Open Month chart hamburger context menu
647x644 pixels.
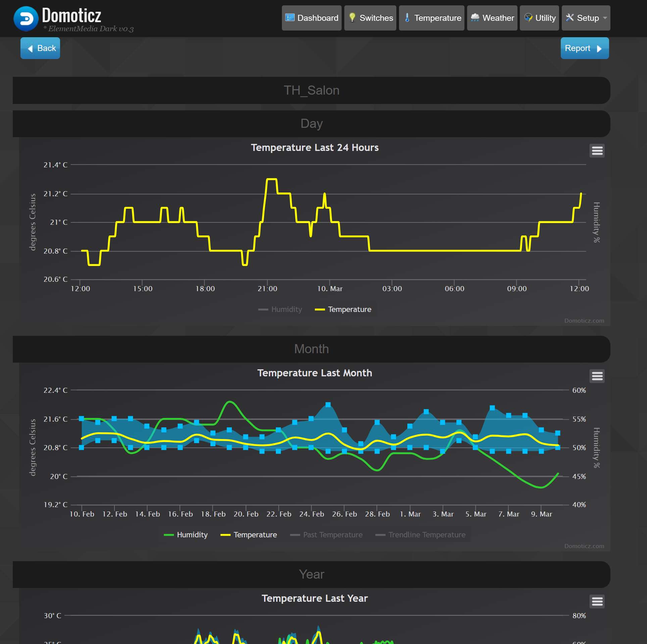[x=597, y=376]
